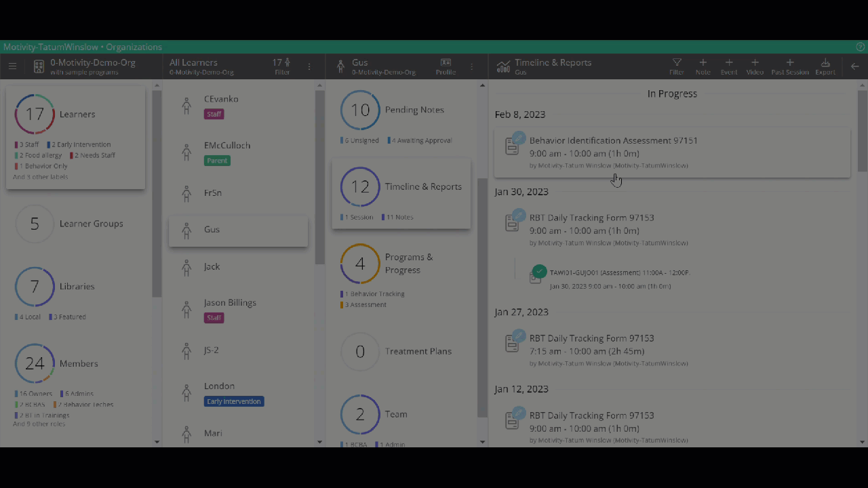This screenshot has width=868, height=488.
Task: Collapse the timeline panel with the back arrow
Action: (854, 66)
